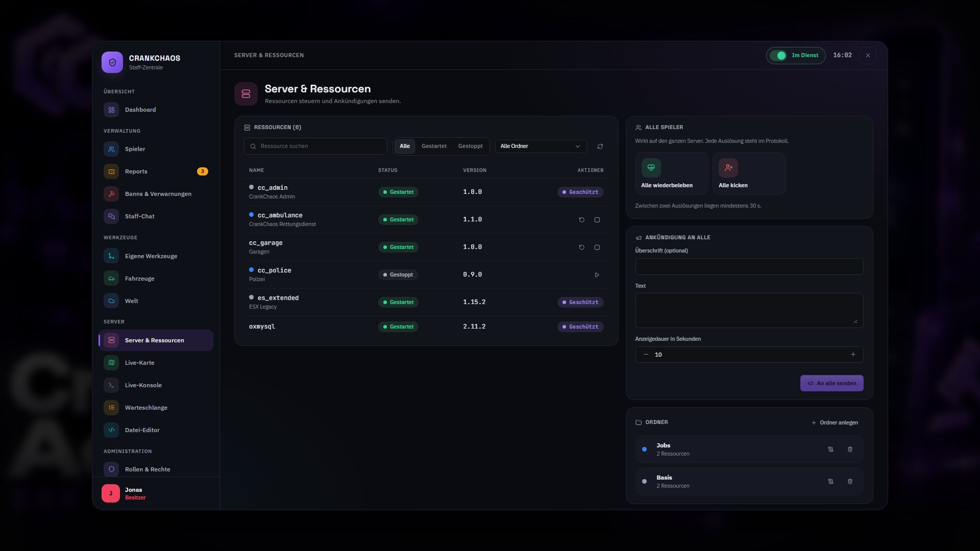This screenshot has height=551, width=980.
Task: Open the Datei-Editor
Action: point(156,430)
